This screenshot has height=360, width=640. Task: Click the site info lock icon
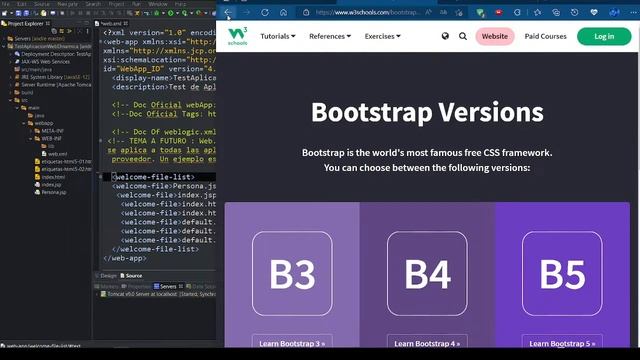[x=306, y=12]
